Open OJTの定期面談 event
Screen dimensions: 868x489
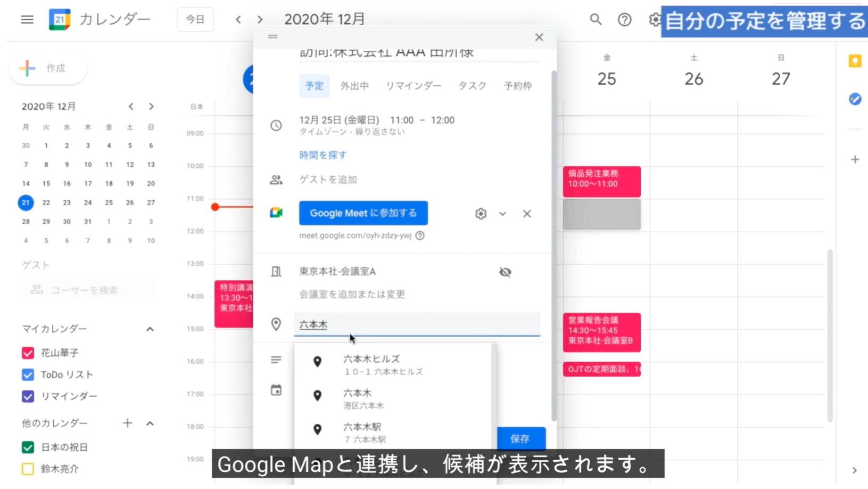click(x=602, y=369)
